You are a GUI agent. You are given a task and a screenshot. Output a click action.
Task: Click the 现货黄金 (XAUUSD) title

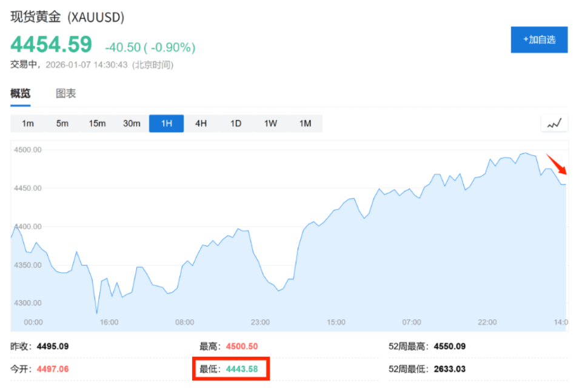coord(66,18)
